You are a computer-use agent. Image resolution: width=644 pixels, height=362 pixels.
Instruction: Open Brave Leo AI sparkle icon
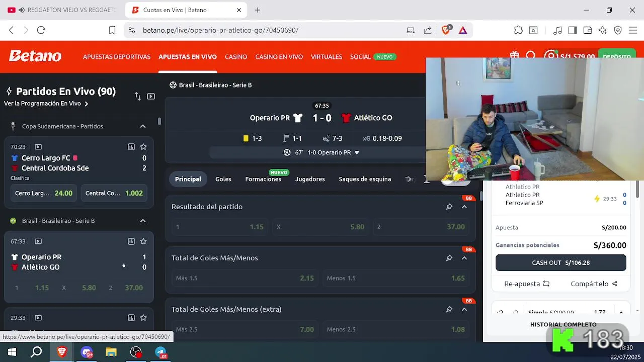pyautogui.click(x=603, y=30)
